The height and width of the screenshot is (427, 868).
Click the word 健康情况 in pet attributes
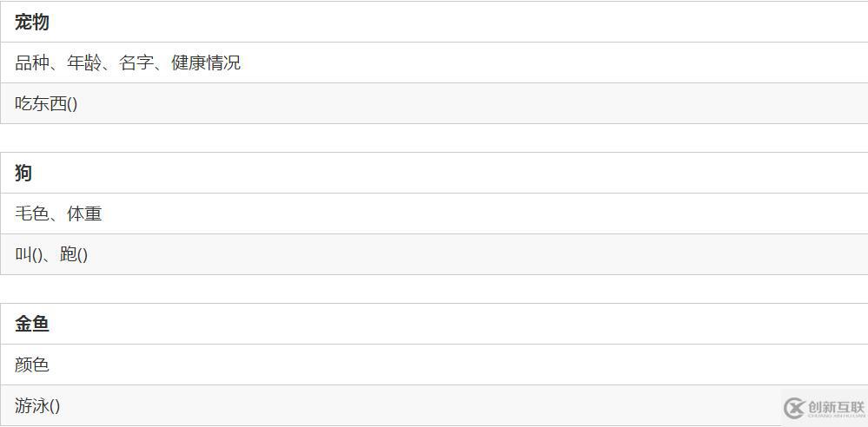206,62
